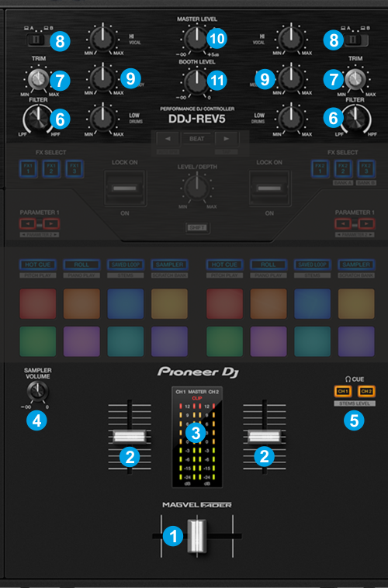388x588 pixels.
Task: Click the Beat right arrow button
Action: point(226,138)
